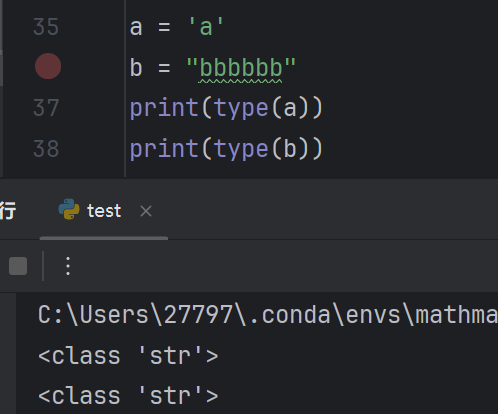Click the variable b on line 36
This screenshot has width=498, height=414.
[x=136, y=68]
